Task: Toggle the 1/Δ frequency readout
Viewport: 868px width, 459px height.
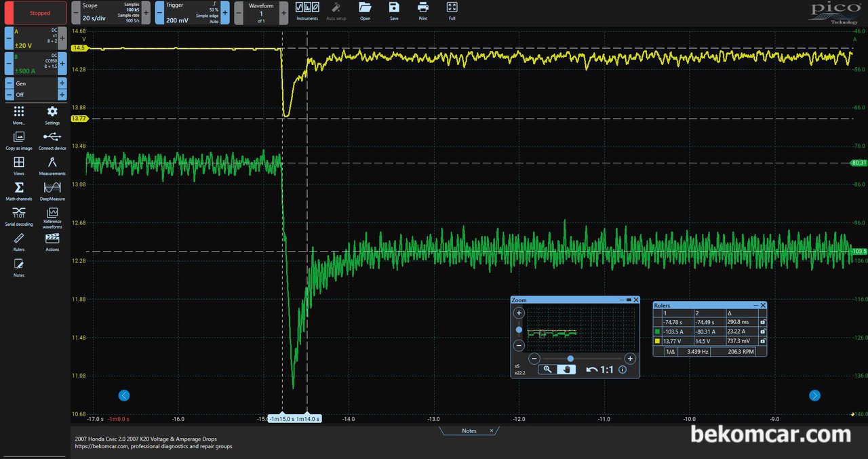Action: (670, 351)
